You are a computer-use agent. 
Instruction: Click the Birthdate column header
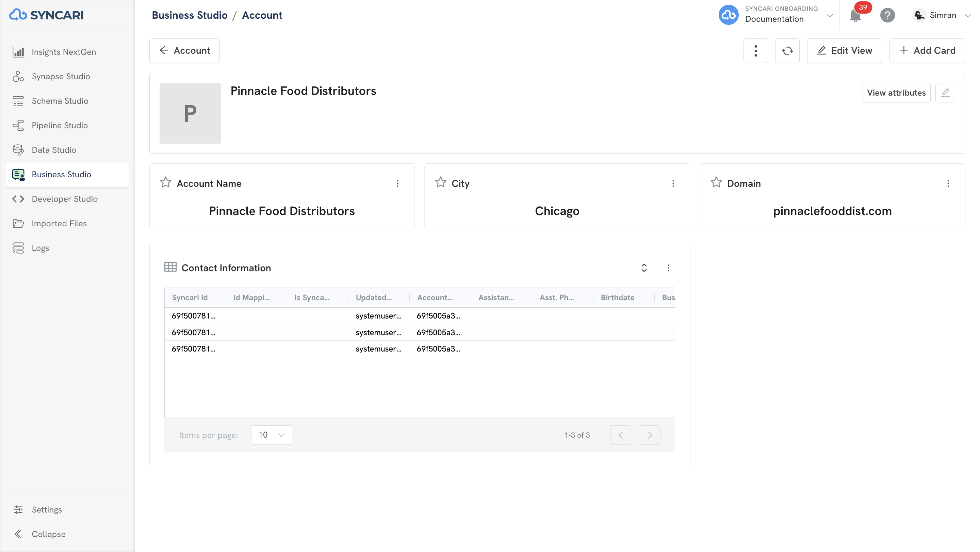(624, 297)
